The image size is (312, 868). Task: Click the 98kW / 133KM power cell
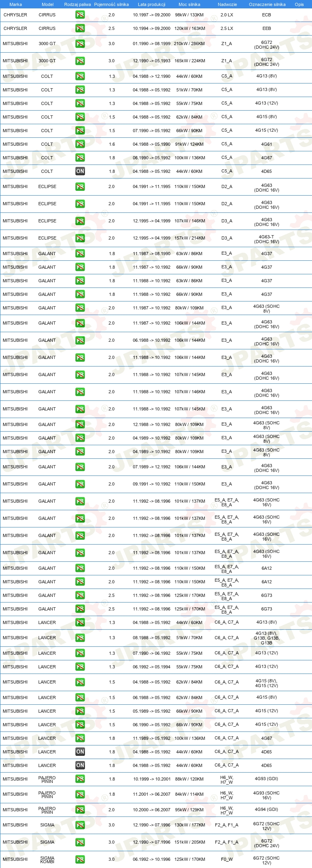[x=190, y=15]
